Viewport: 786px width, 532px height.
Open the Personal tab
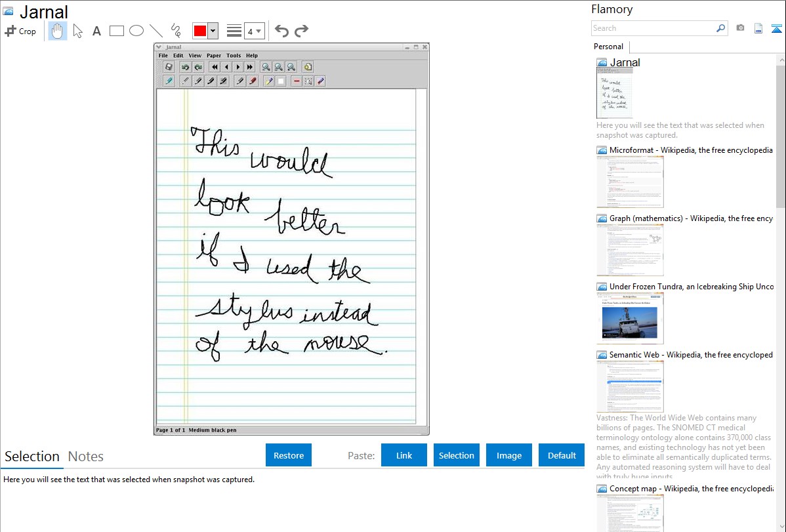point(608,47)
